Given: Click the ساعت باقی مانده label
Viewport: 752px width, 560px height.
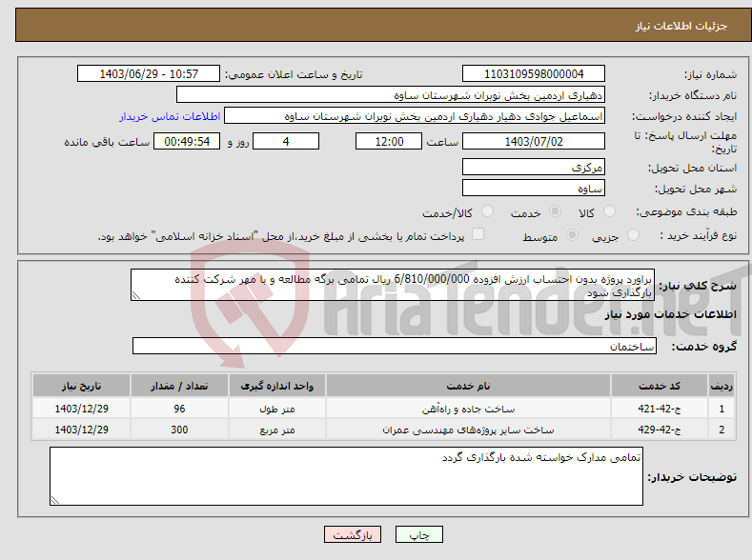Looking at the screenshot, I should [x=107, y=142].
